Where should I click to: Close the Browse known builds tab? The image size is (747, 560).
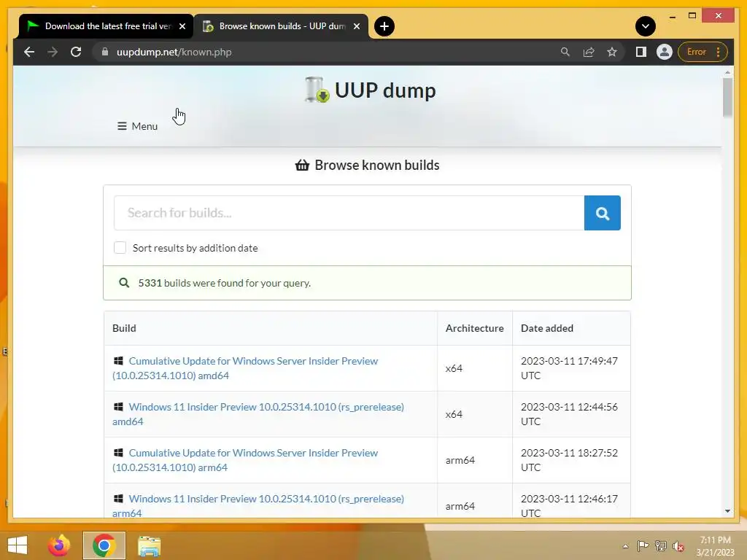(356, 26)
